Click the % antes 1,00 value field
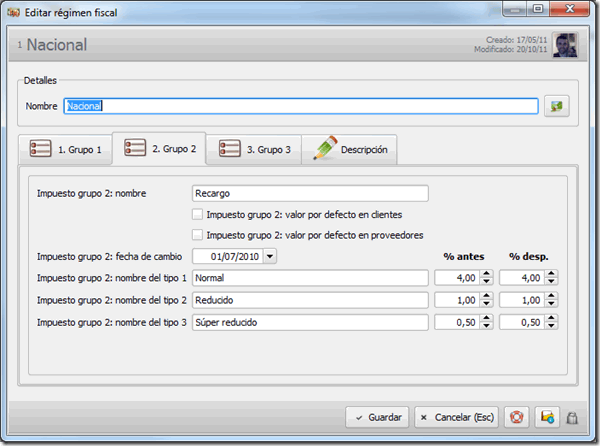 457,300
